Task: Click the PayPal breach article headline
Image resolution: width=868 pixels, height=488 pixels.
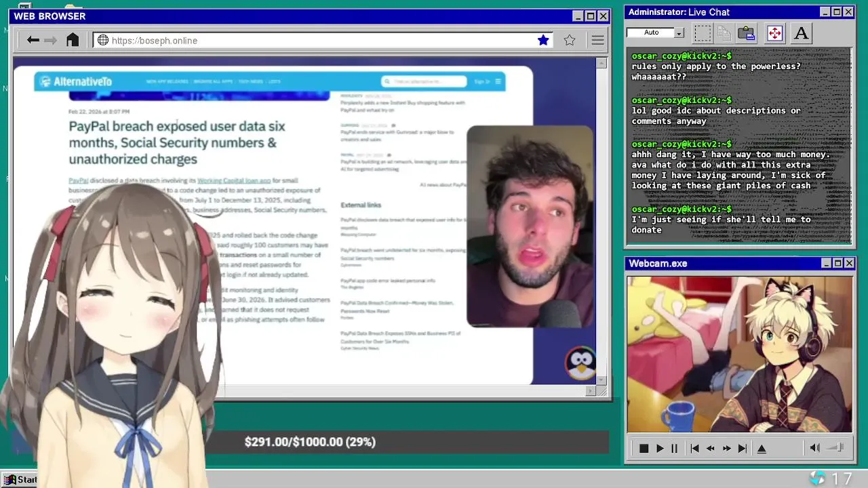Action: (177, 142)
